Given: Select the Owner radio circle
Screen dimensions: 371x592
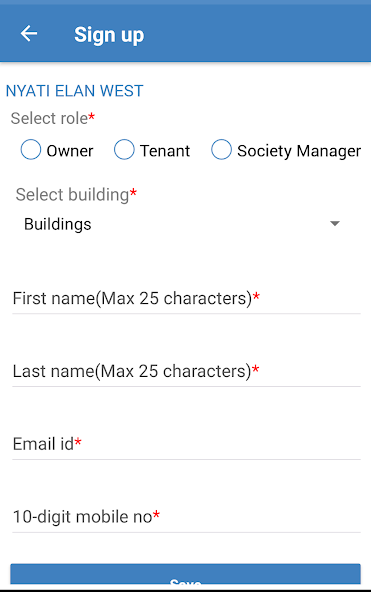Looking at the screenshot, I should (31, 150).
